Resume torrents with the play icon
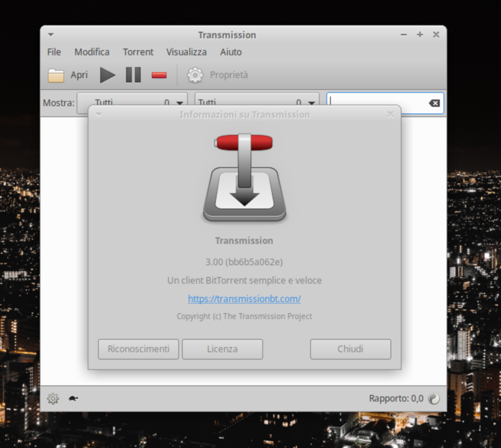Image resolution: width=501 pixels, height=448 pixels. (x=107, y=75)
